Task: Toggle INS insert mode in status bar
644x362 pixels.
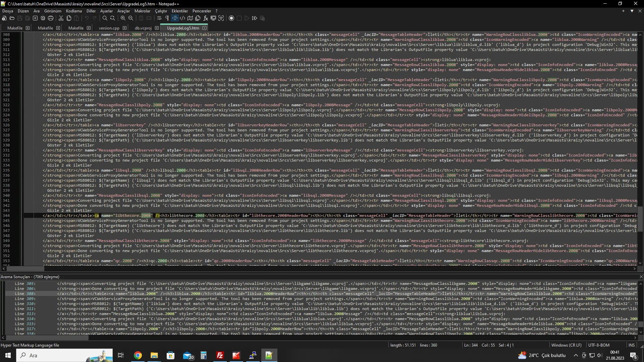Action: [x=632, y=345]
